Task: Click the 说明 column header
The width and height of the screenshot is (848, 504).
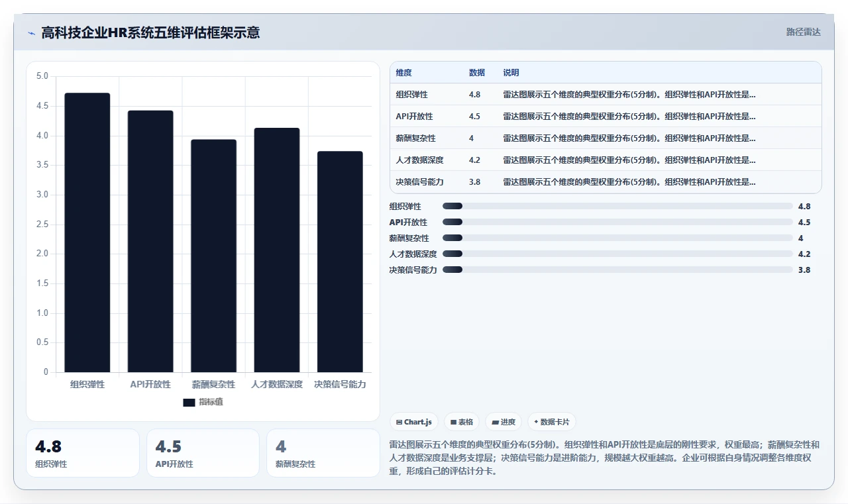Action: [x=511, y=73]
